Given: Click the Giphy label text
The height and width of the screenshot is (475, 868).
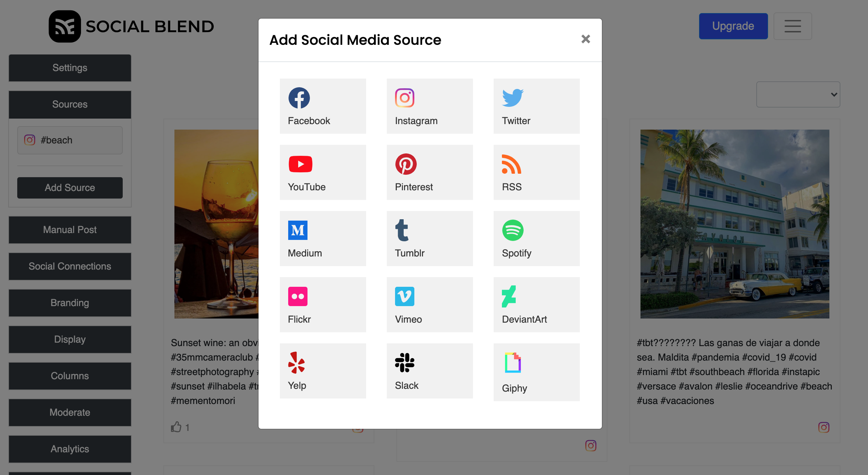Looking at the screenshot, I should click(x=514, y=388).
